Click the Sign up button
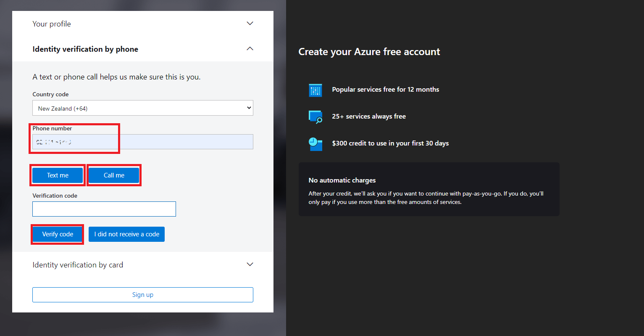 [x=143, y=295]
